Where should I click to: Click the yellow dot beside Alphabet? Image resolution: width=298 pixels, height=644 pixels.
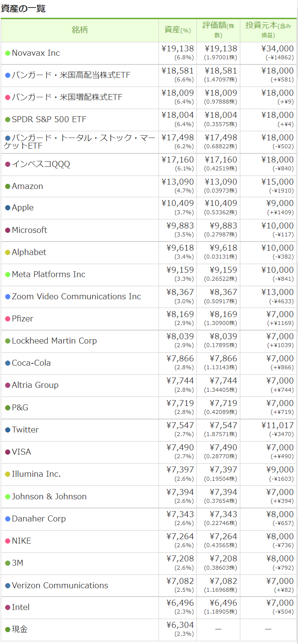(x=8, y=252)
